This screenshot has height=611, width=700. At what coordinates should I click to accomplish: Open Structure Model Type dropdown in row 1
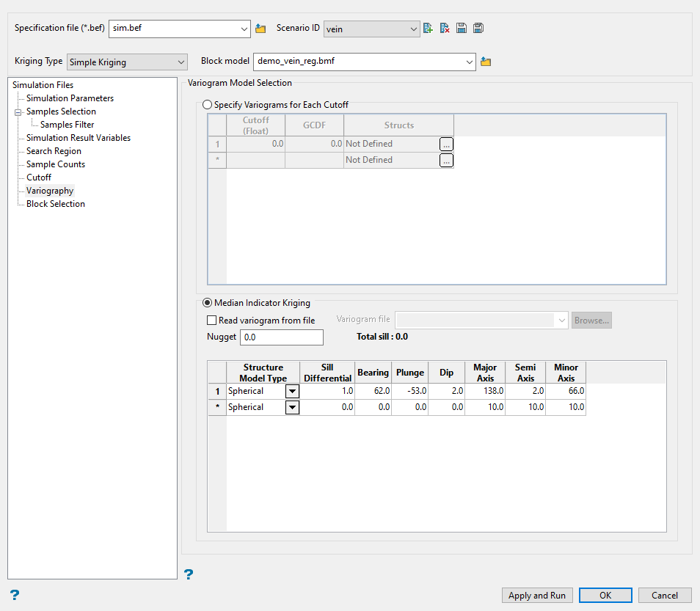click(292, 392)
